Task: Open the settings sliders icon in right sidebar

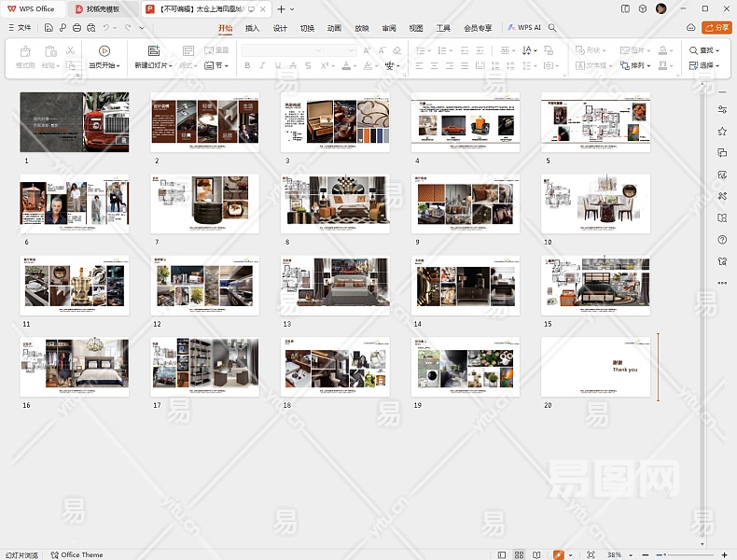Action: coord(722,109)
